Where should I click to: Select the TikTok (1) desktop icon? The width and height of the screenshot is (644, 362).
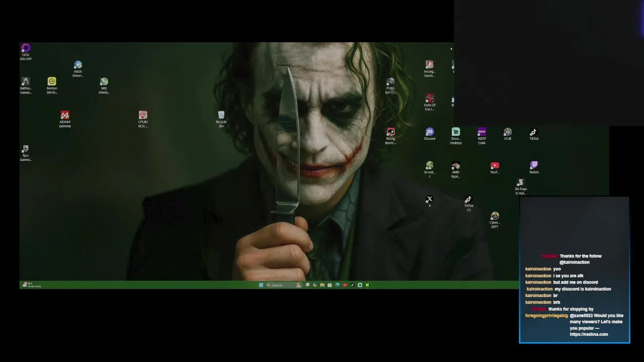point(468,204)
